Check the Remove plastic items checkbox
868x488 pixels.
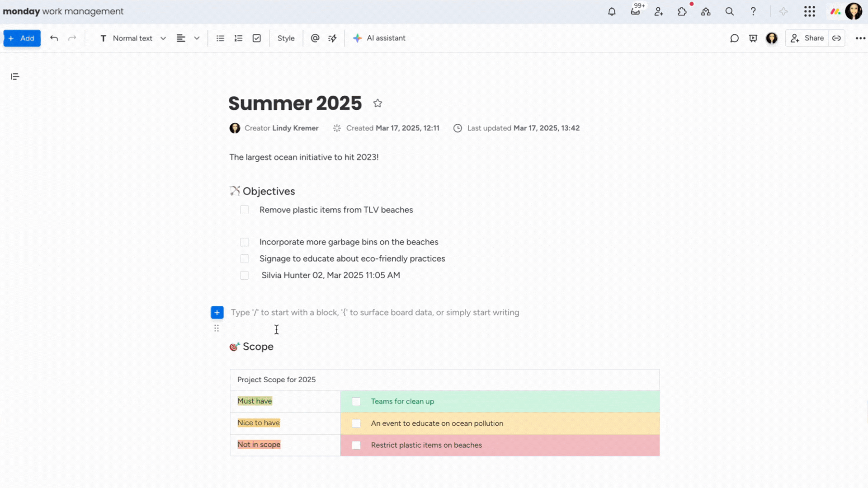click(x=244, y=210)
